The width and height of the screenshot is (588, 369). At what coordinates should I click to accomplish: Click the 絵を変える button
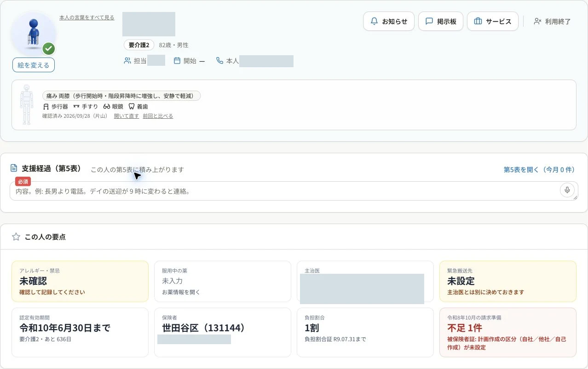[34, 65]
